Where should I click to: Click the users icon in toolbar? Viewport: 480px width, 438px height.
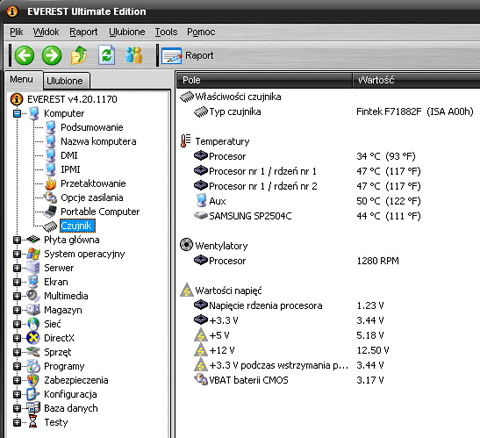(x=134, y=55)
